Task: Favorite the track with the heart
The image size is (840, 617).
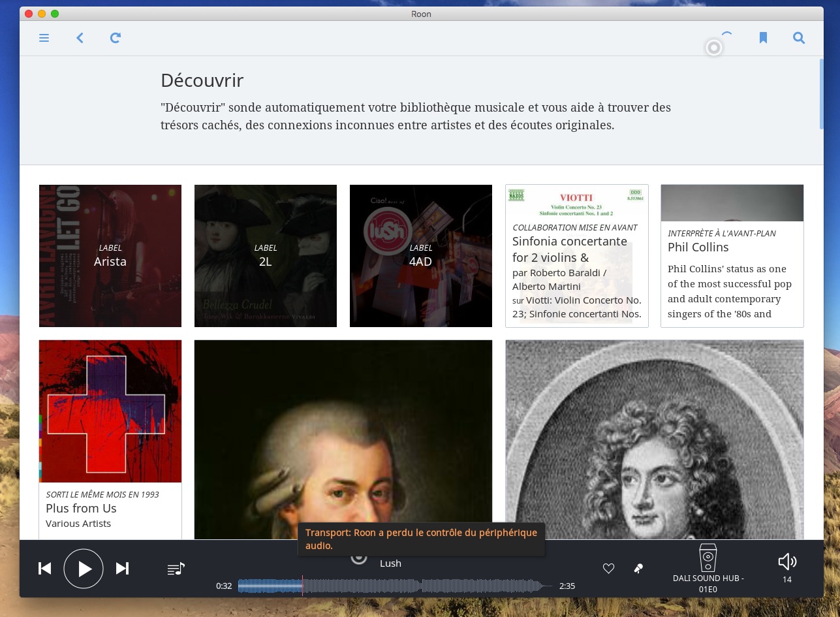Action: click(x=608, y=569)
